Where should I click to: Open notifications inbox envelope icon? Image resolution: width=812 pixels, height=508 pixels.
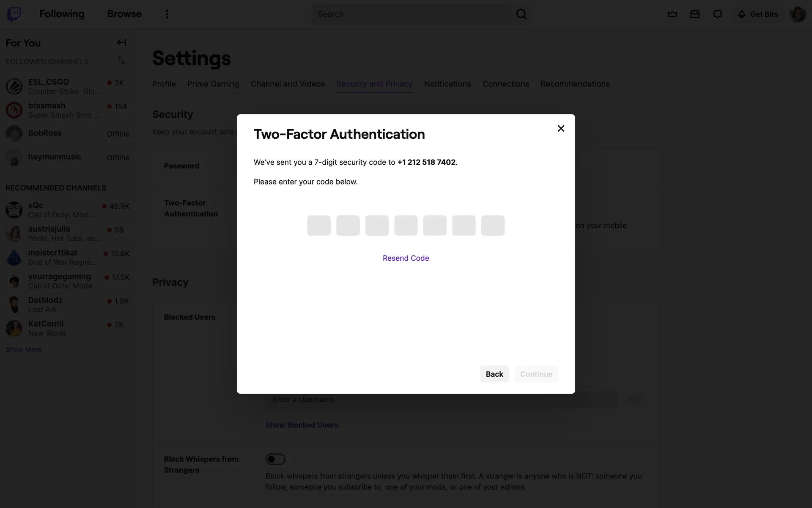pos(695,14)
